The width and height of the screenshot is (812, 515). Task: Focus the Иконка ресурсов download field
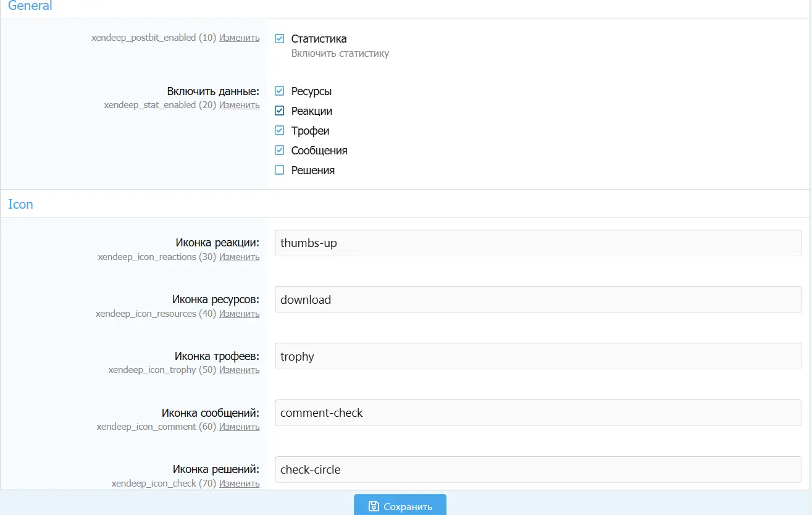click(x=538, y=299)
